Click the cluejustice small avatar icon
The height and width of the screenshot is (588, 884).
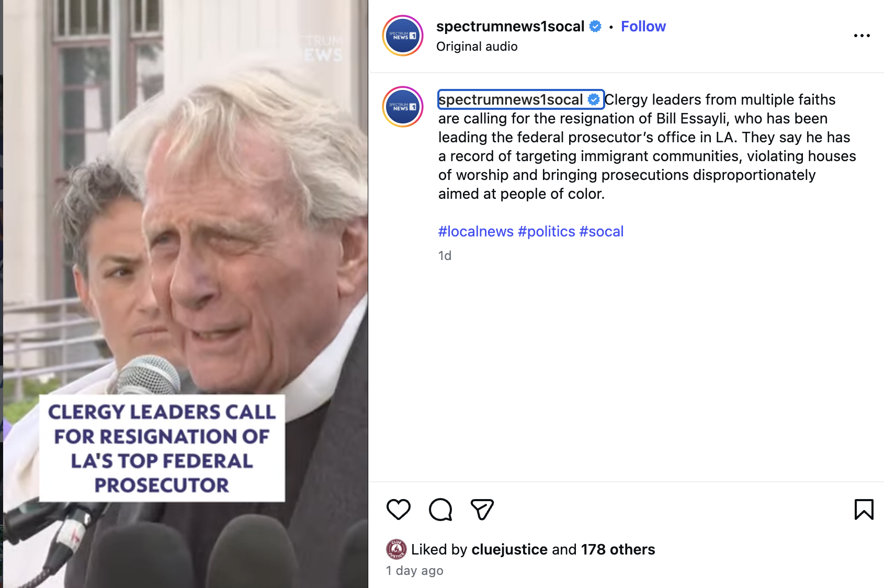click(x=396, y=549)
